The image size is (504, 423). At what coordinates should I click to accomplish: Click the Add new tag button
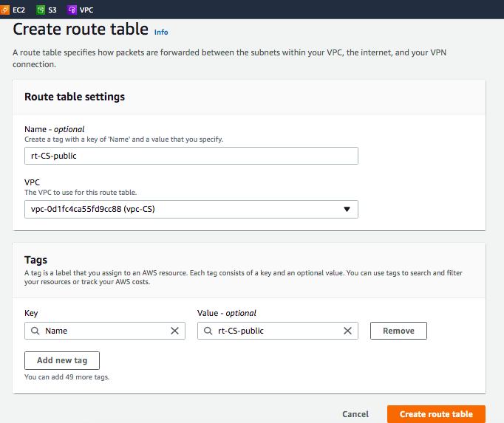(62, 360)
